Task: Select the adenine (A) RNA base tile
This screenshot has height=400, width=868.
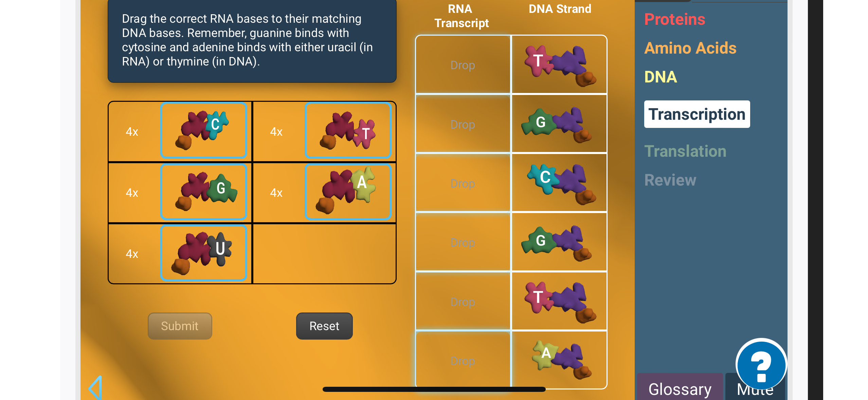Action: [x=348, y=192]
